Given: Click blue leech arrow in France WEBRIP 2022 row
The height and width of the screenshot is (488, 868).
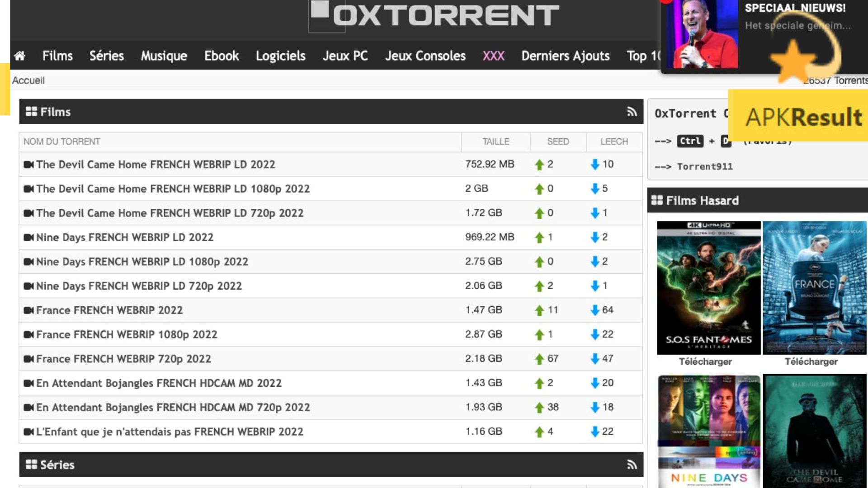Looking at the screenshot, I should coord(595,310).
